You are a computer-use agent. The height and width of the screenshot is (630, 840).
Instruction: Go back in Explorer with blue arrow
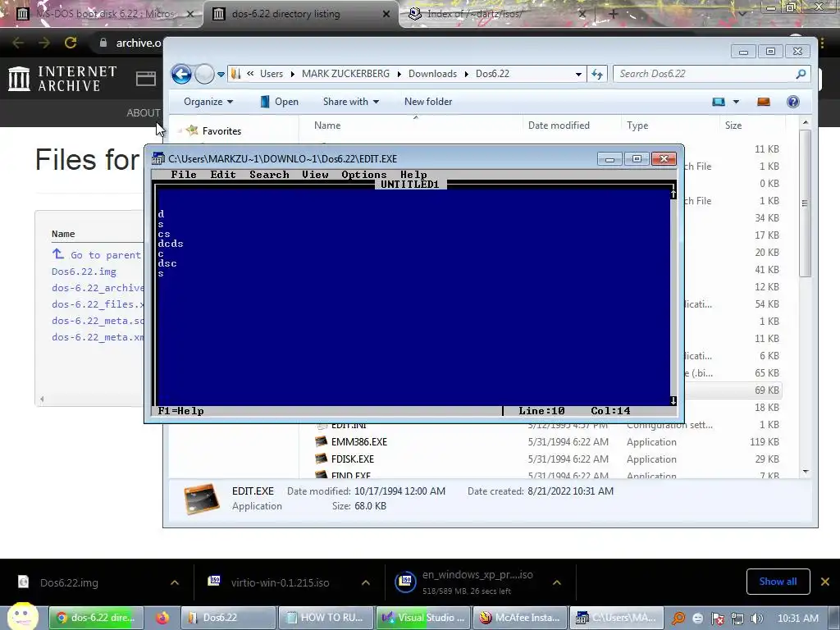pyautogui.click(x=181, y=74)
